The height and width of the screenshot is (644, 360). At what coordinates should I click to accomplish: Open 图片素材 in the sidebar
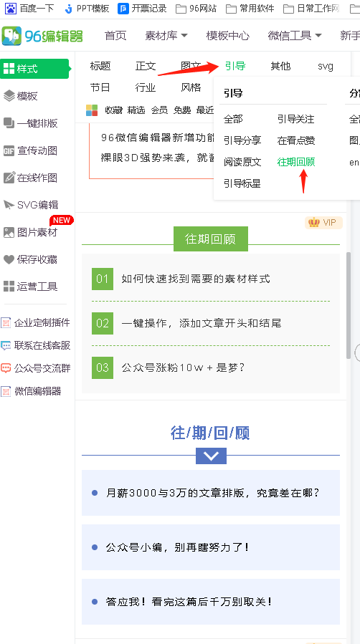point(30,232)
